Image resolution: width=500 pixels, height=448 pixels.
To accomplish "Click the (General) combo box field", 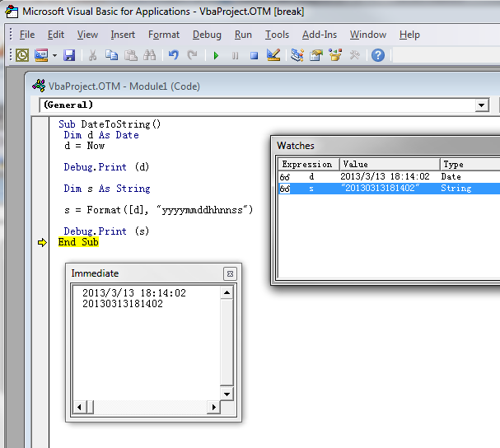I will point(264,105).
